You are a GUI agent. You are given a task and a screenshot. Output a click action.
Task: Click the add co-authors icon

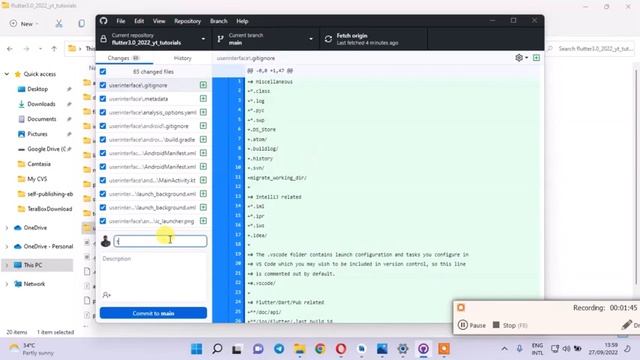(107, 295)
